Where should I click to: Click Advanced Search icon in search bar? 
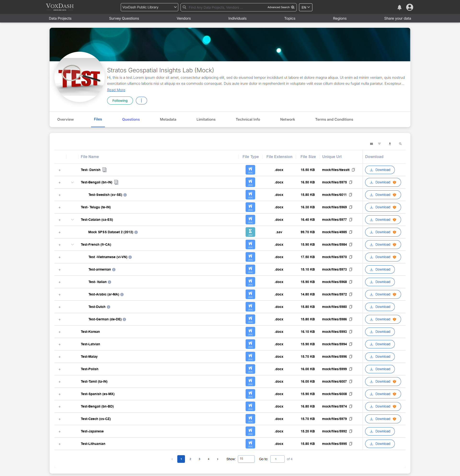(x=293, y=7)
